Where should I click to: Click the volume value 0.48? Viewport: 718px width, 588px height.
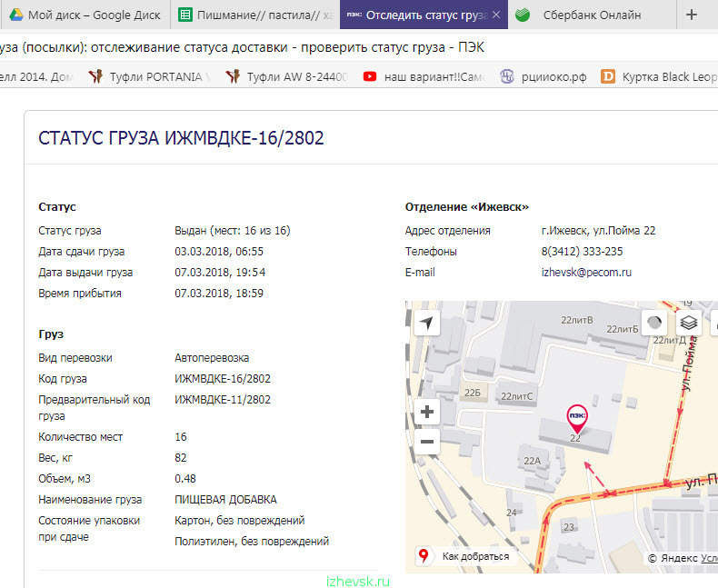click(185, 479)
